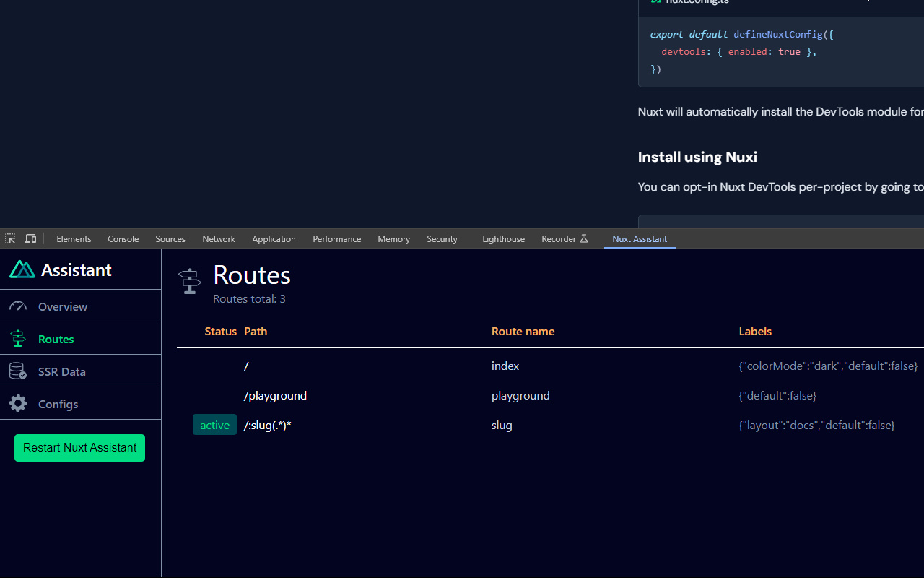This screenshot has width=924, height=578.
Task: Click the flask icon next to Recorder
Action: (x=584, y=238)
